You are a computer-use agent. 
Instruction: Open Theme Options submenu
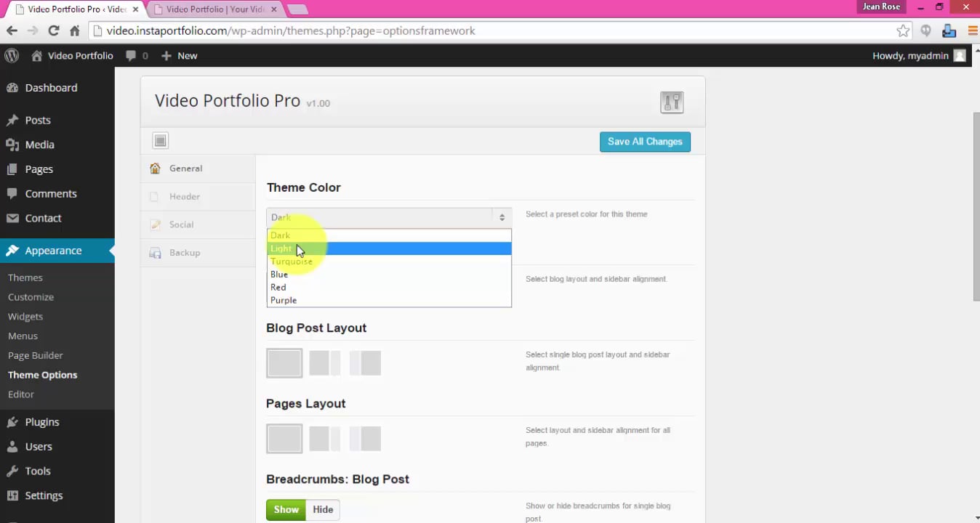(x=42, y=375)
